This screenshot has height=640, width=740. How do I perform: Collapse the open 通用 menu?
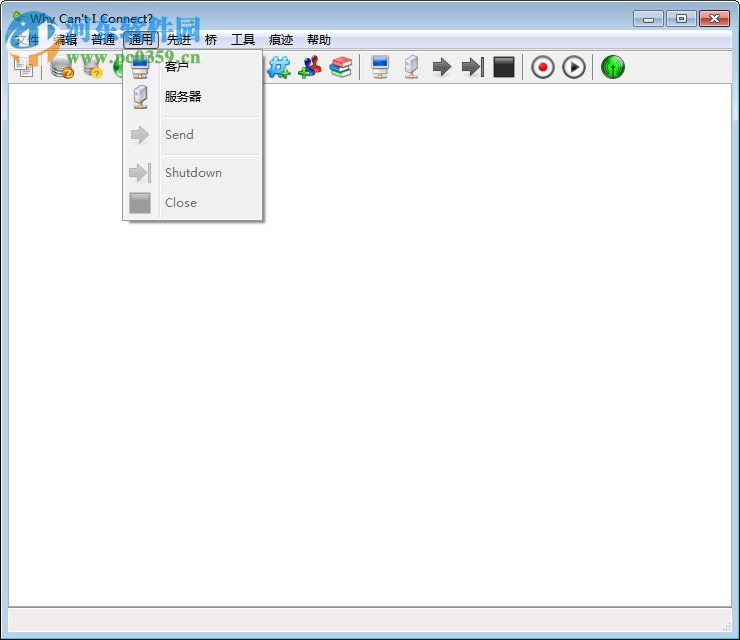tap(141, 40)
